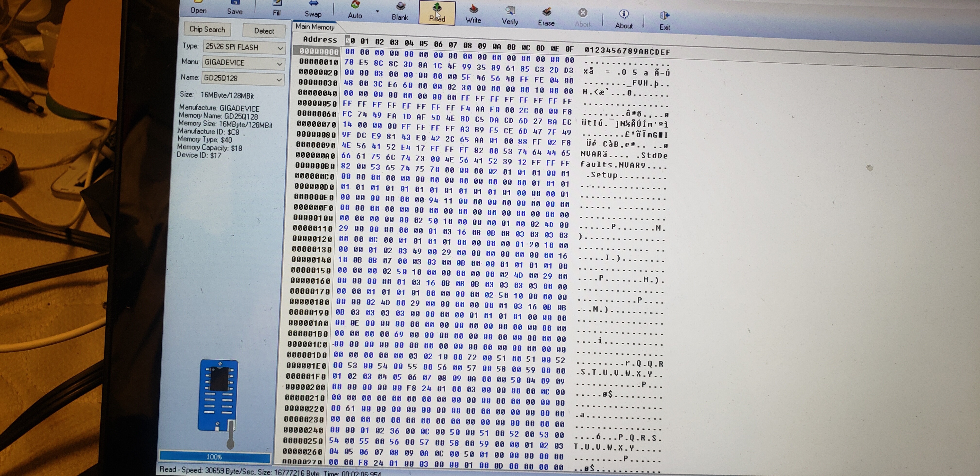Click the 08 column header
Viewport: 980px width, 476px height.
click(467, 45)
